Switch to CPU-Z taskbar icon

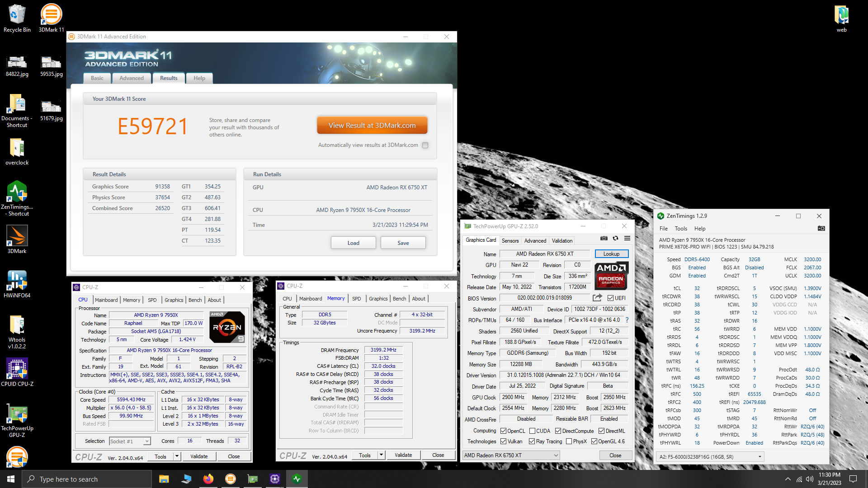point(274,479)
